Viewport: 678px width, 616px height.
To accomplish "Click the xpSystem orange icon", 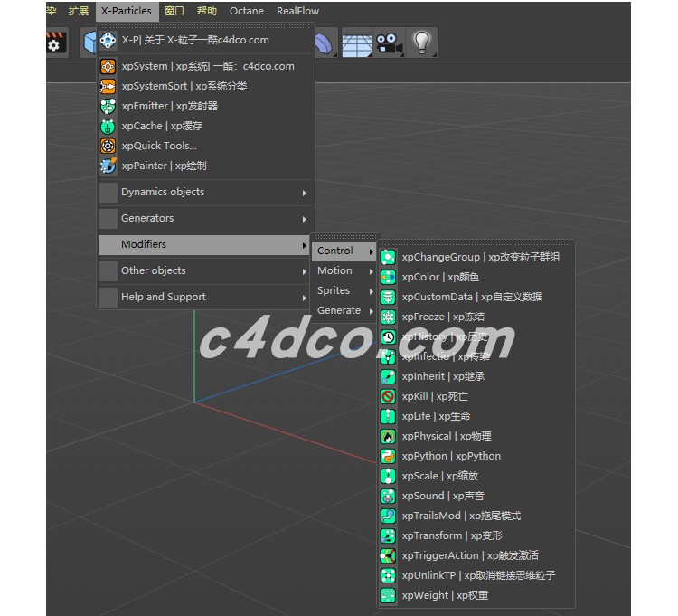I will click(x=108, y=66).
